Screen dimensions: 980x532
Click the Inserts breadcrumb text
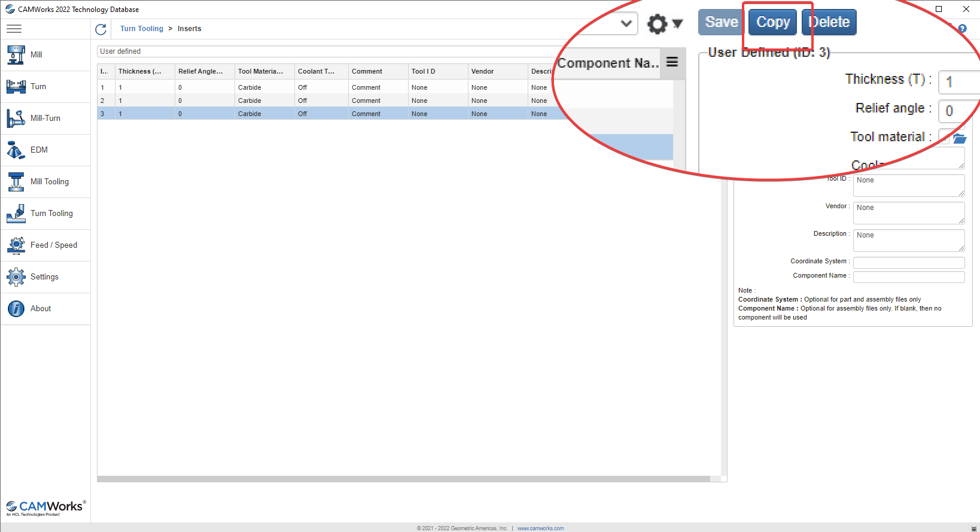(189, 29)
